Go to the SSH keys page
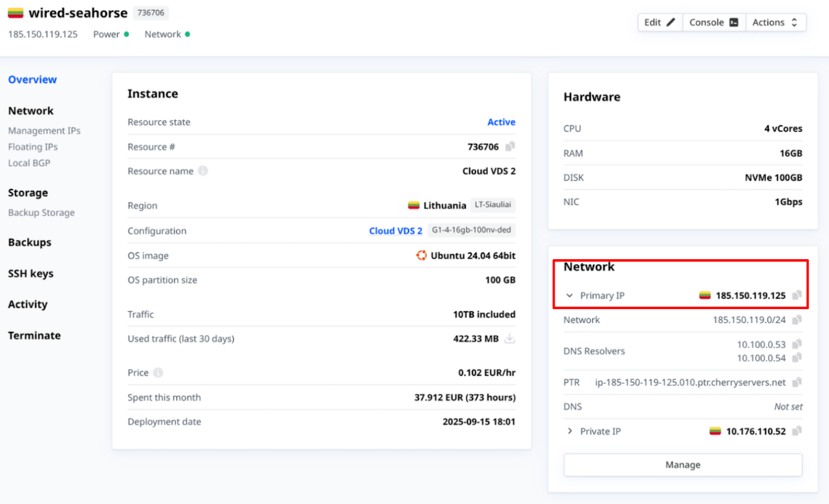 point(30,273)
